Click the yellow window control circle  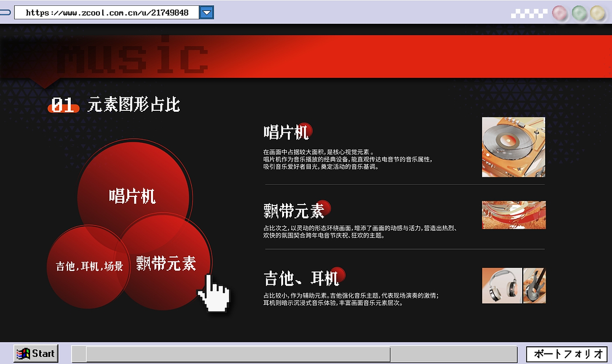[598, 13]
